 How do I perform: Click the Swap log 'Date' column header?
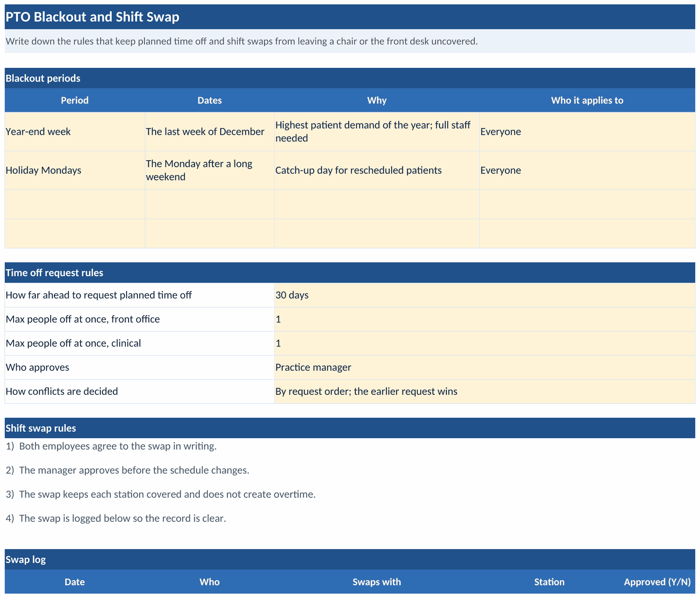(x=75, y=582)
